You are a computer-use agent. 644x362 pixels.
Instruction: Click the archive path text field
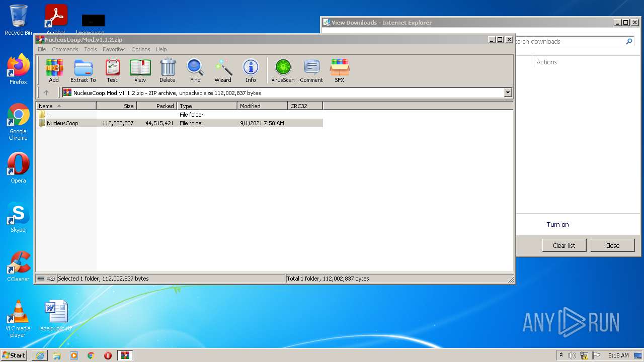click(283, 93)
